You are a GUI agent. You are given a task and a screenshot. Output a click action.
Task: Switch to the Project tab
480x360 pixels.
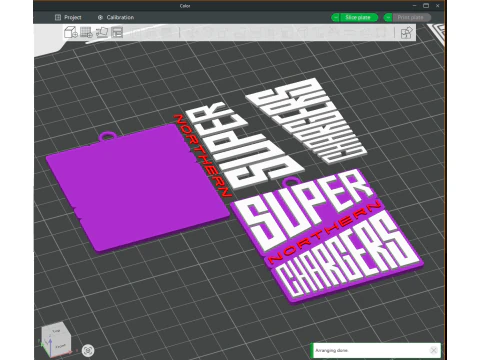(x=68, y=17)
